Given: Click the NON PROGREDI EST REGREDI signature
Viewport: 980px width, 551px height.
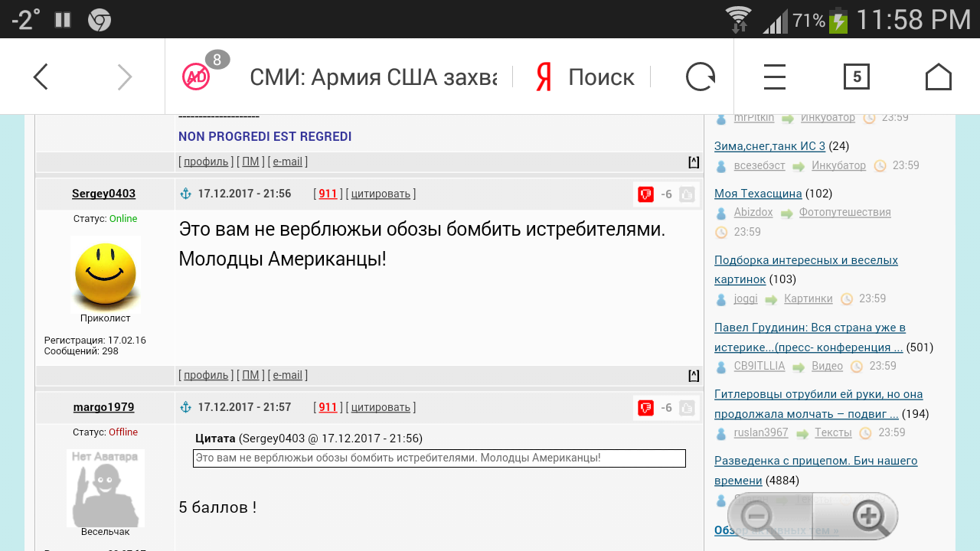Looking at the screenshot, I should pyautogui.click(x=265, y=136).
